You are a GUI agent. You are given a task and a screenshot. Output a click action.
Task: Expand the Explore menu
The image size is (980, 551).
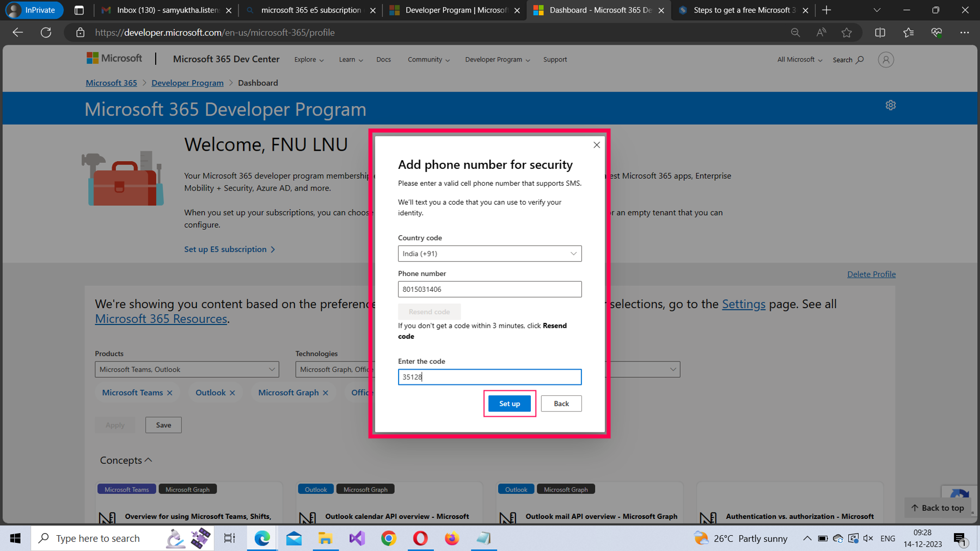309,60
